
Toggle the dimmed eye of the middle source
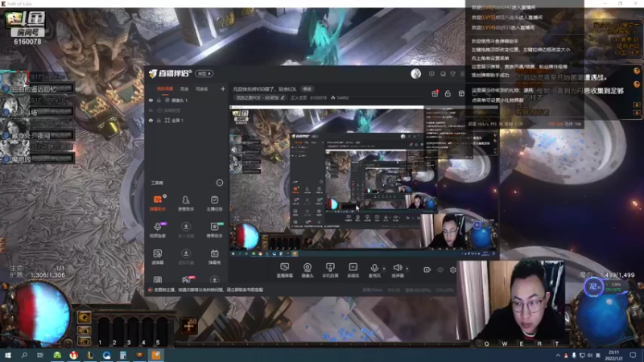tap(151, 110)
